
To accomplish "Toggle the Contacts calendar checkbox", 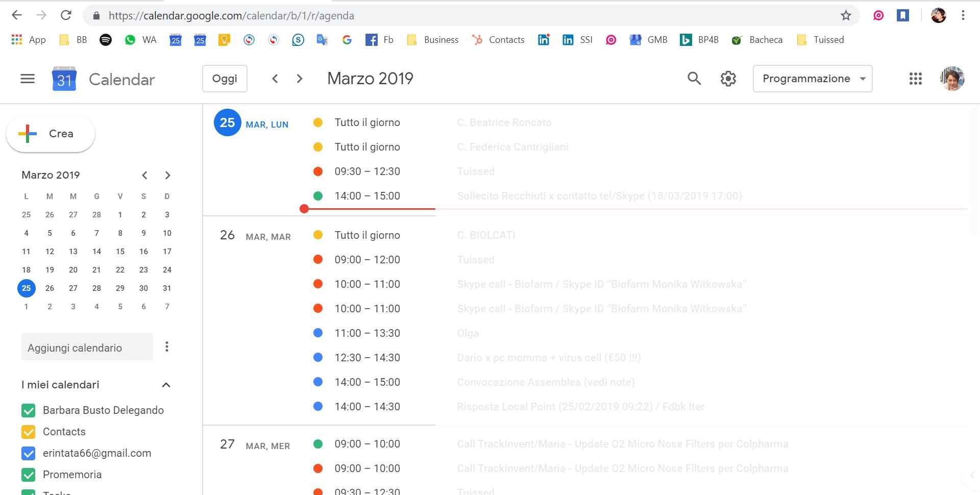I will click(x=29, y=432).
